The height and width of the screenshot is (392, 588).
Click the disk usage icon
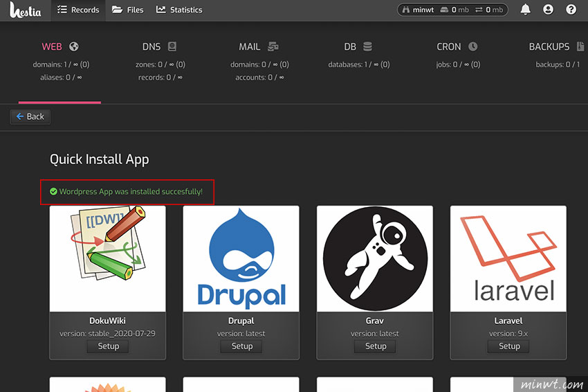(x=444, y=10)
